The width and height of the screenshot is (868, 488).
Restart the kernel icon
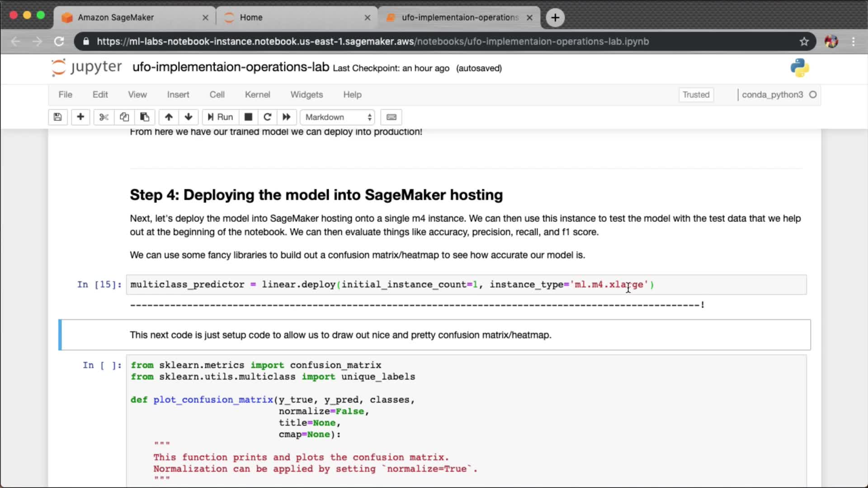pyautogui.click(x=267, y=117)
